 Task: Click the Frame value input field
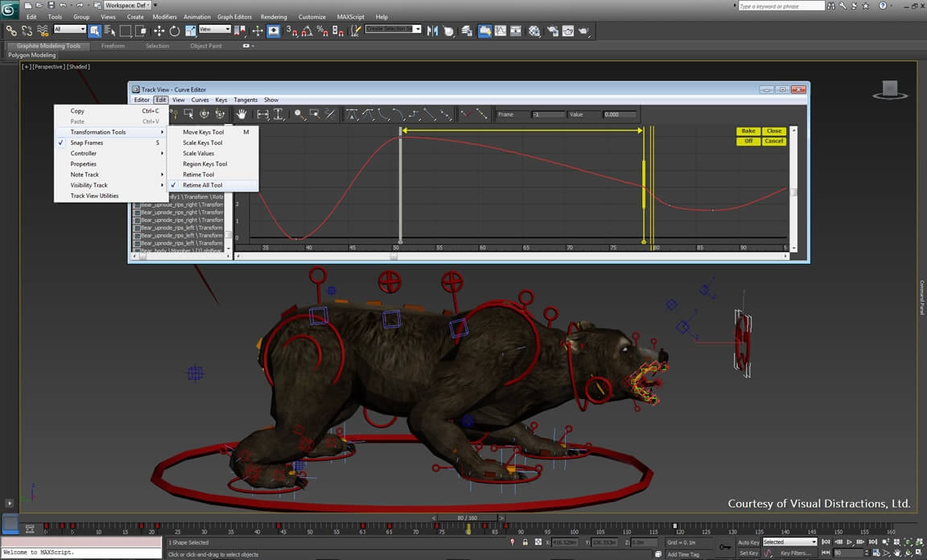pyautogui.click(x=547, y=114)
